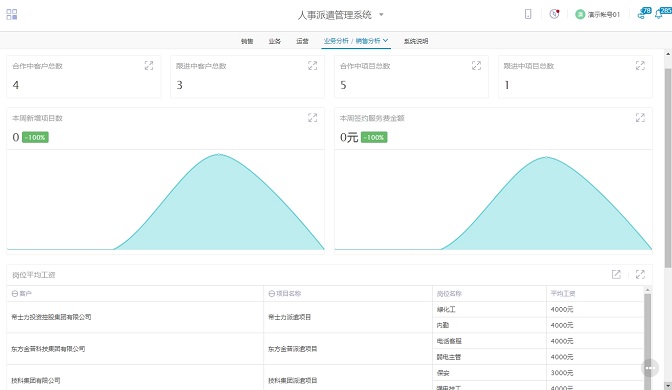Switch to the 销售 tab

247,41
